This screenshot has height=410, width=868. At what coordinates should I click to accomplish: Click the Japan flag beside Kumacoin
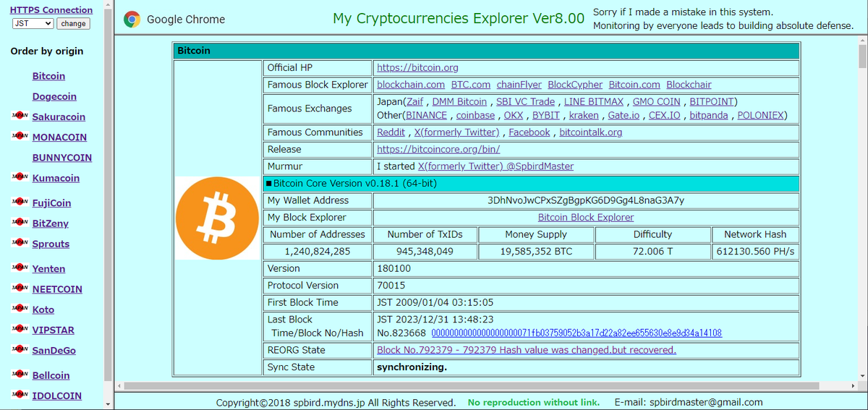pos(20,177)
